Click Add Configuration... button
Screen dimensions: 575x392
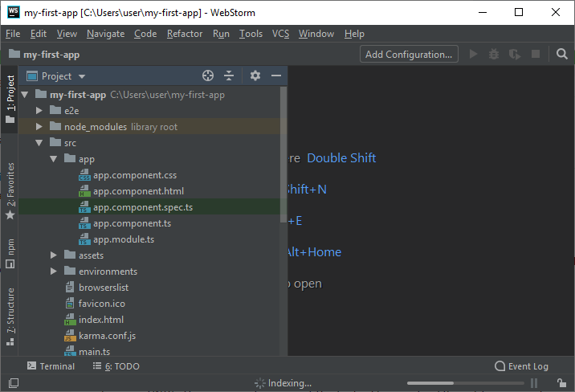(x=409, y=55)
